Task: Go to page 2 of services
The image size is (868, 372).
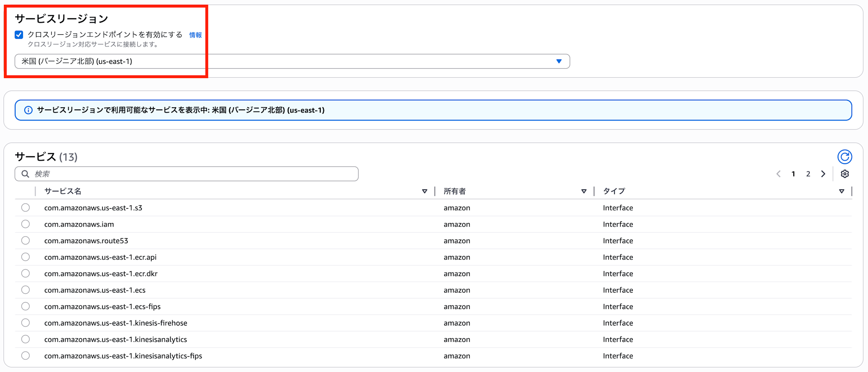Action: click(808, 174)
